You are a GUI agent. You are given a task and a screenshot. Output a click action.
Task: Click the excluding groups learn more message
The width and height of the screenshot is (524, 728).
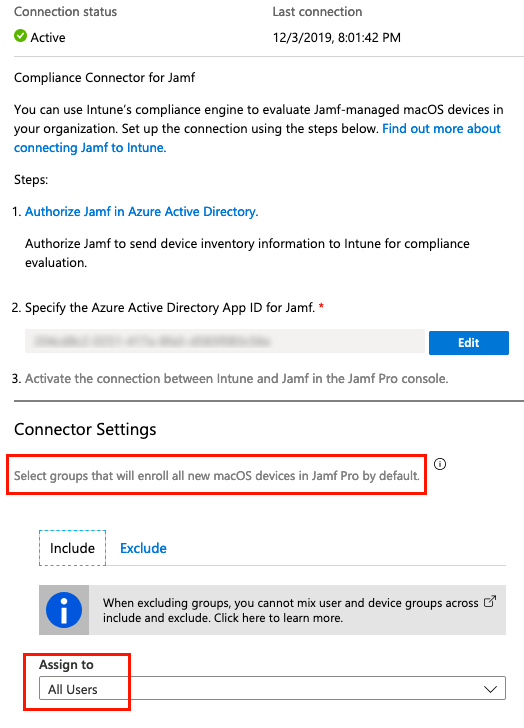(291, 610)
